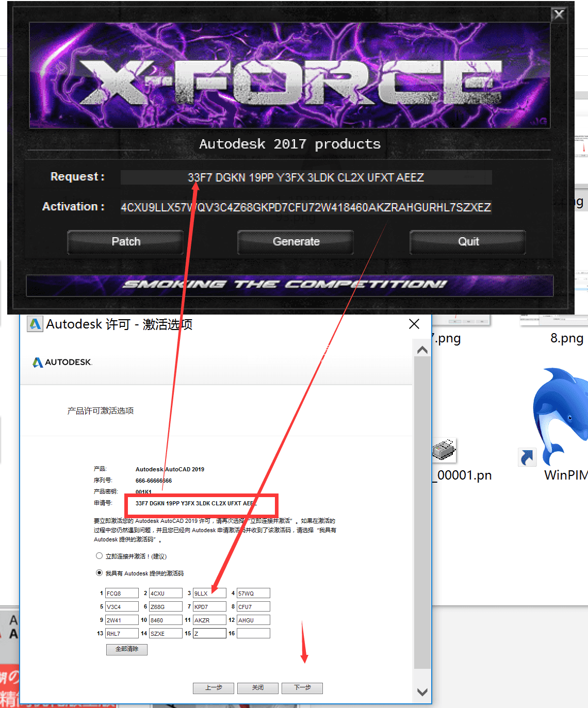Click activation box 14 containing SZXE
The height and width of the screenshot is (708, 588).
click(166, 634)
